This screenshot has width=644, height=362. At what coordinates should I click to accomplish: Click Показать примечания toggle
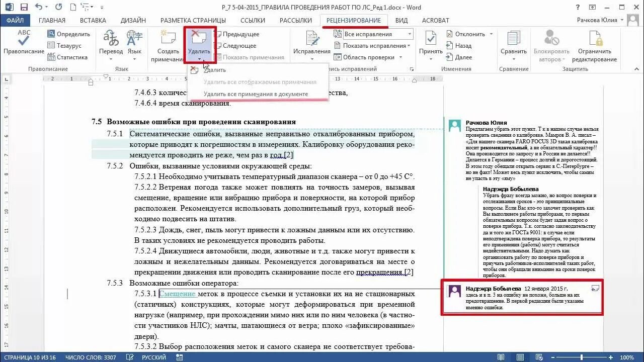(x=250, y=57)
